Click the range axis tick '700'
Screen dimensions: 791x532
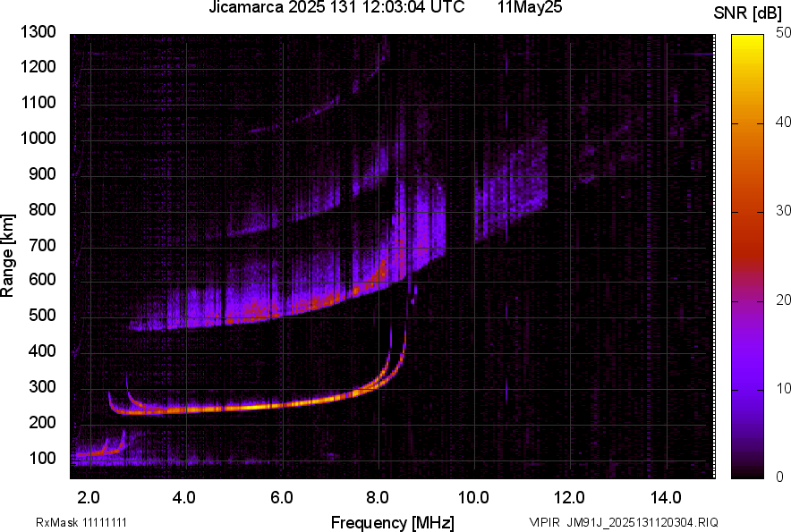click(42, 245)
